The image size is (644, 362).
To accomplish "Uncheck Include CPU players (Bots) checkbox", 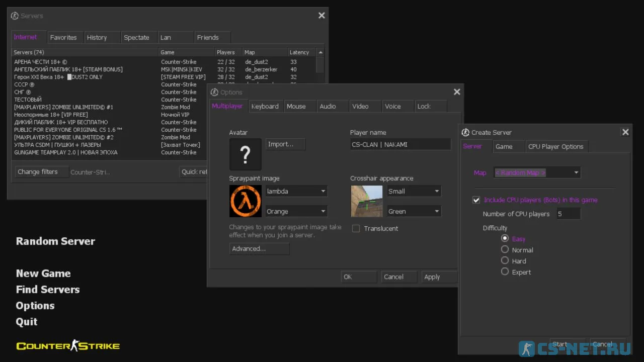I will click(x=476, y=200).
